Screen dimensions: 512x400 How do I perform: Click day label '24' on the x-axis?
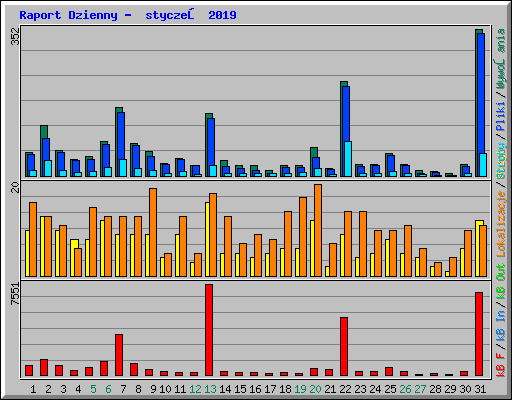(x=375, y=389)
